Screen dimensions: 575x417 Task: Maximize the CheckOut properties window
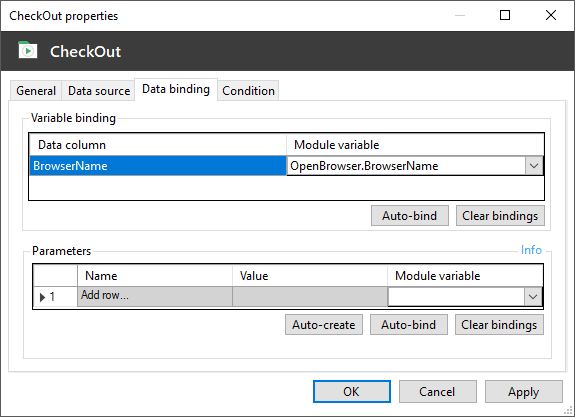[x=505, y=15]
